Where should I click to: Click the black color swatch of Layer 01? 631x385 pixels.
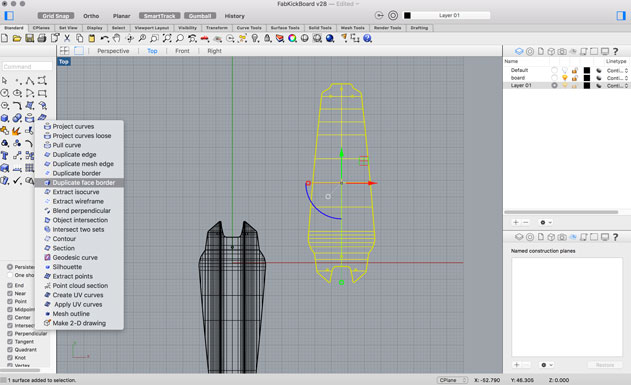[x=587, y=86]
